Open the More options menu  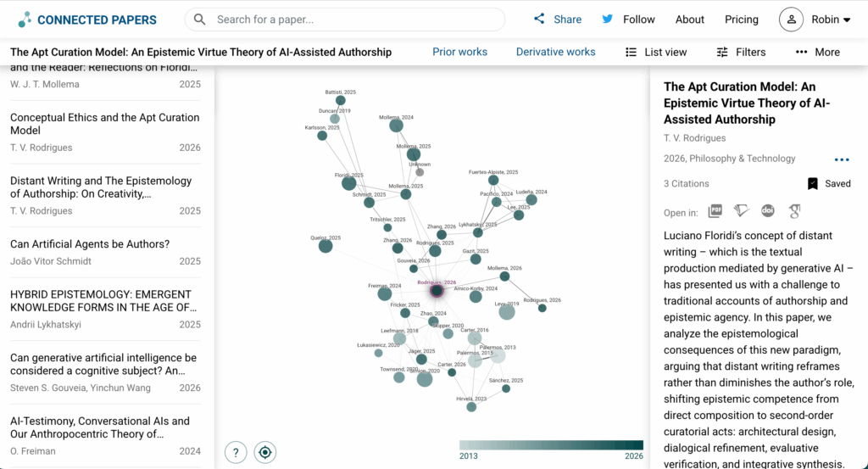818,52
